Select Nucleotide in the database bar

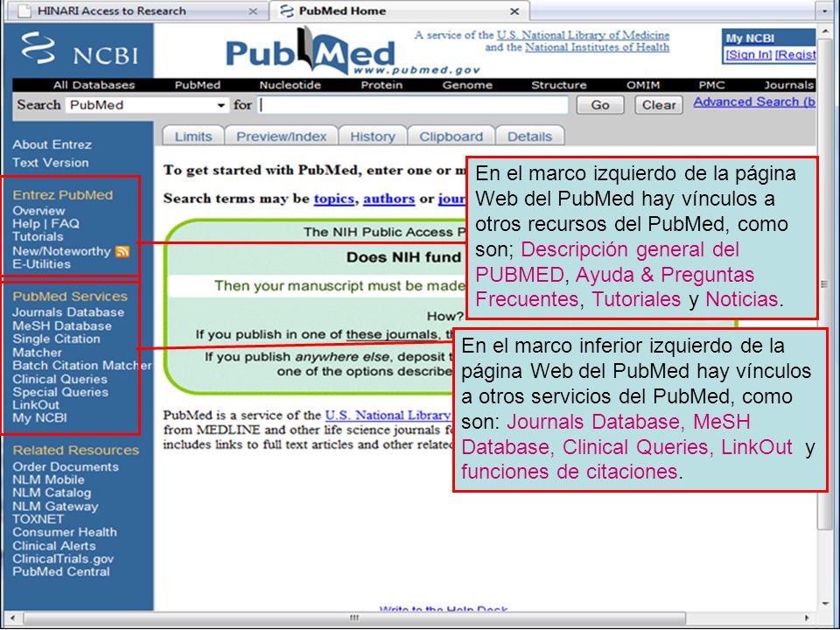coord(290,85)
